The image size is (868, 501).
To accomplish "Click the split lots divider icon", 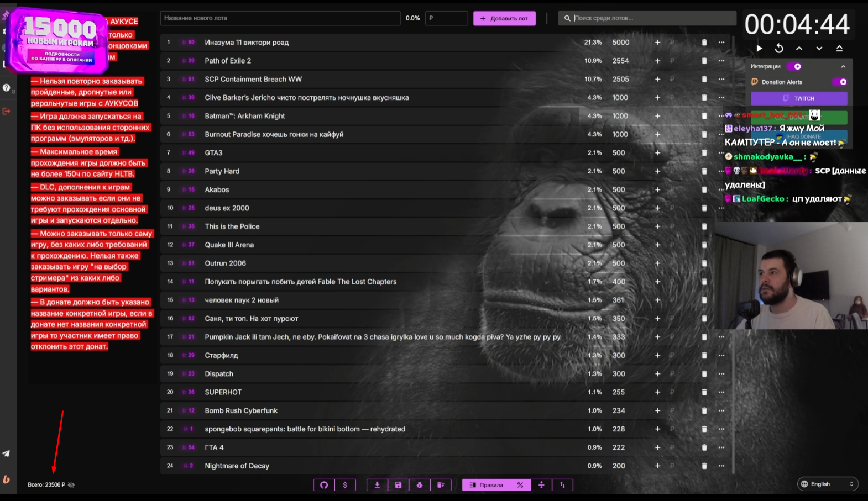I will pos(541,485).
